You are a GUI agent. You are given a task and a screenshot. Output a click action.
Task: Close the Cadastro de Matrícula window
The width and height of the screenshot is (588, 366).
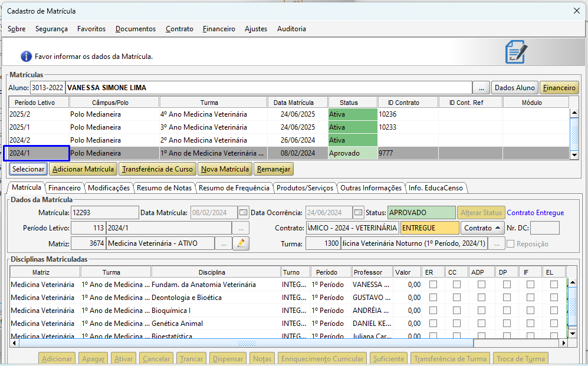[577, 11]
